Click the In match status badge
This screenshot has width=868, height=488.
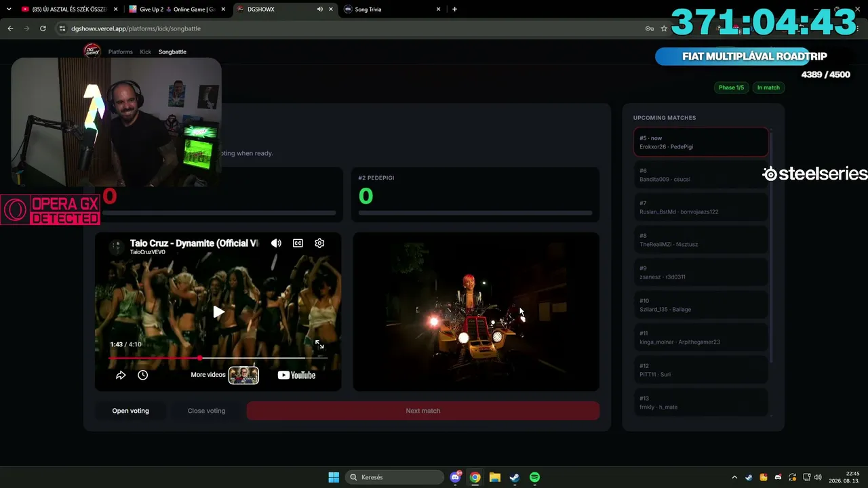(768, 87)
